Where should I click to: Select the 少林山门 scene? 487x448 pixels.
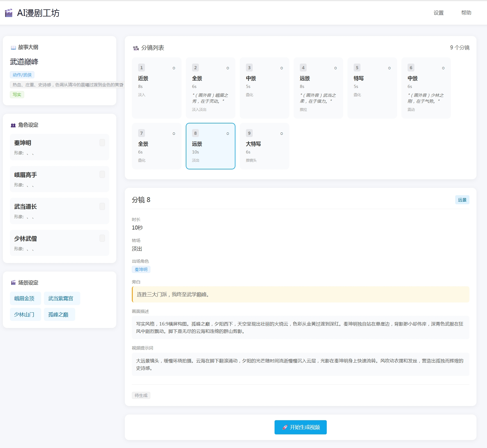26,315
